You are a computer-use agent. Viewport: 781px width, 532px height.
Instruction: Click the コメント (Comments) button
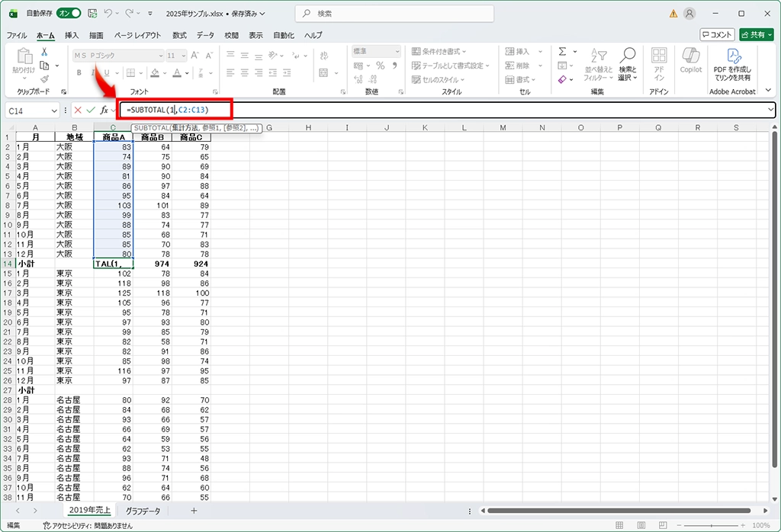[717, 34]
